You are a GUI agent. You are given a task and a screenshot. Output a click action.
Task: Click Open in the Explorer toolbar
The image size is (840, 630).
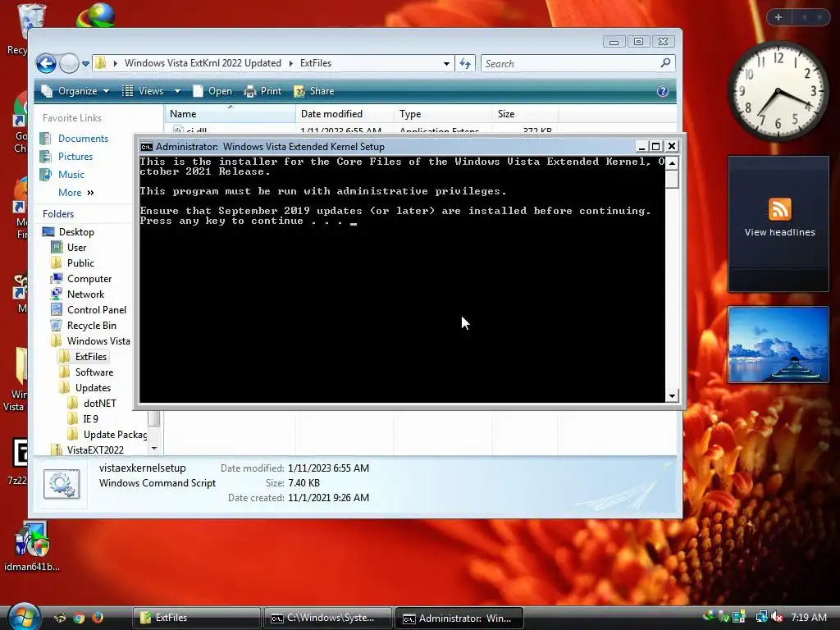coord(212,91)
